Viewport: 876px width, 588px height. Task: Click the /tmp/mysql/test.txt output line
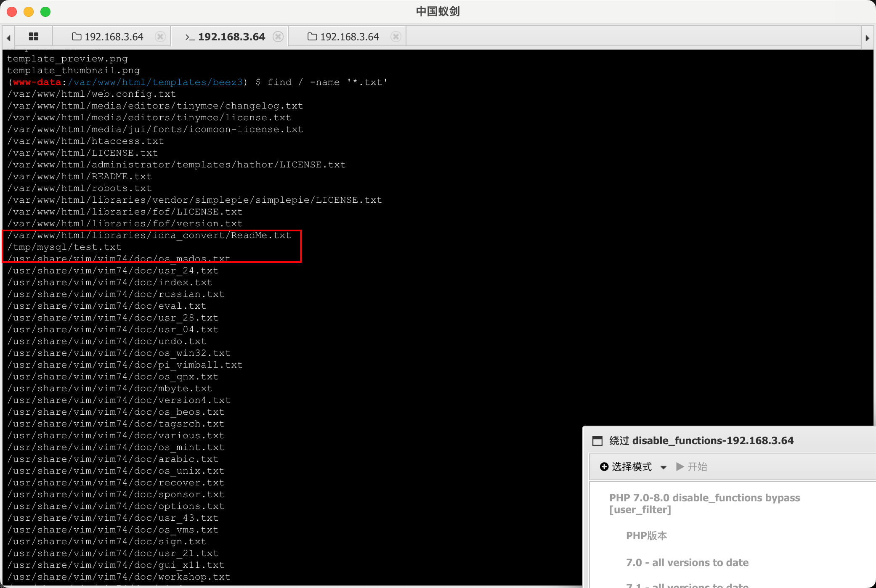pyautogui.click(x=64, y=247)
